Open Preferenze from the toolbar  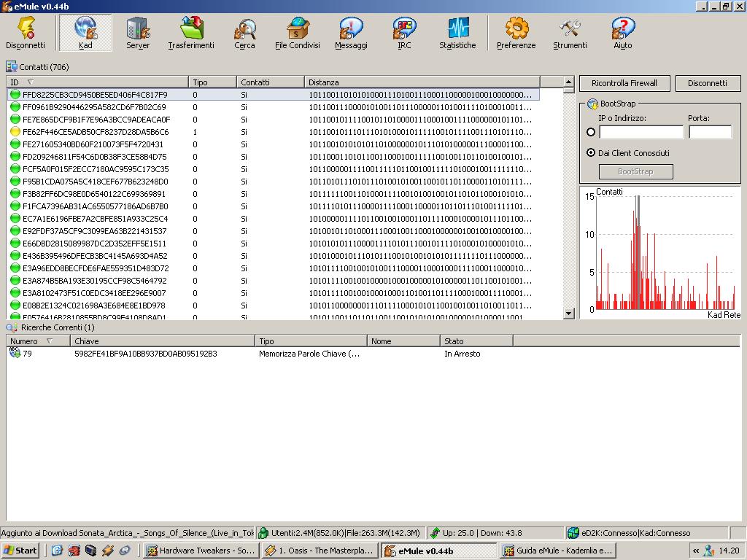516,32
